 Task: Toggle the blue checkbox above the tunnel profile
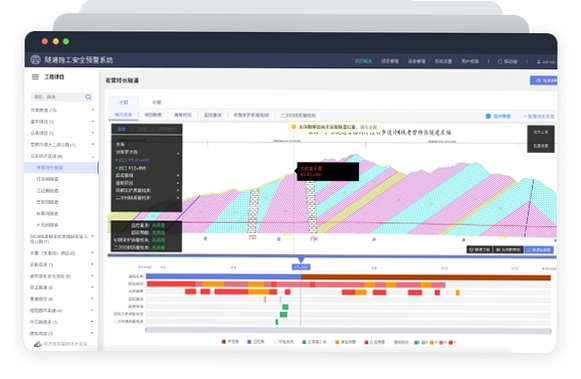tap(488, 116)
